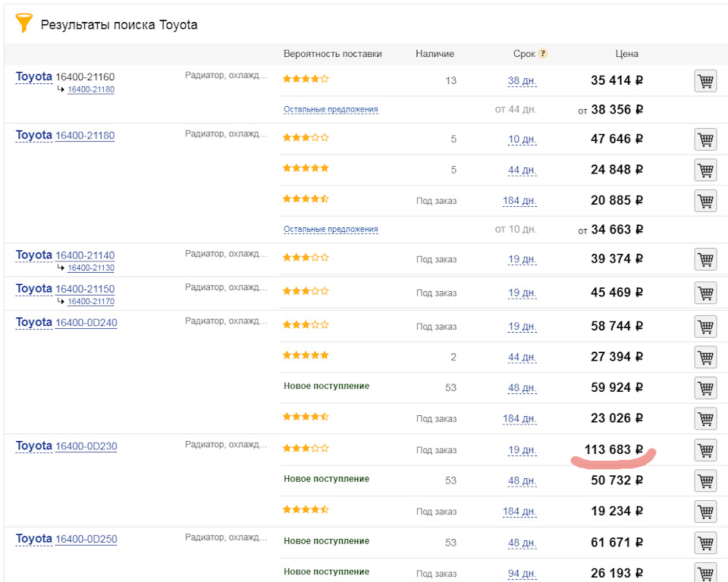Open replacement part 16400-21180 sublink

point(91,89)
